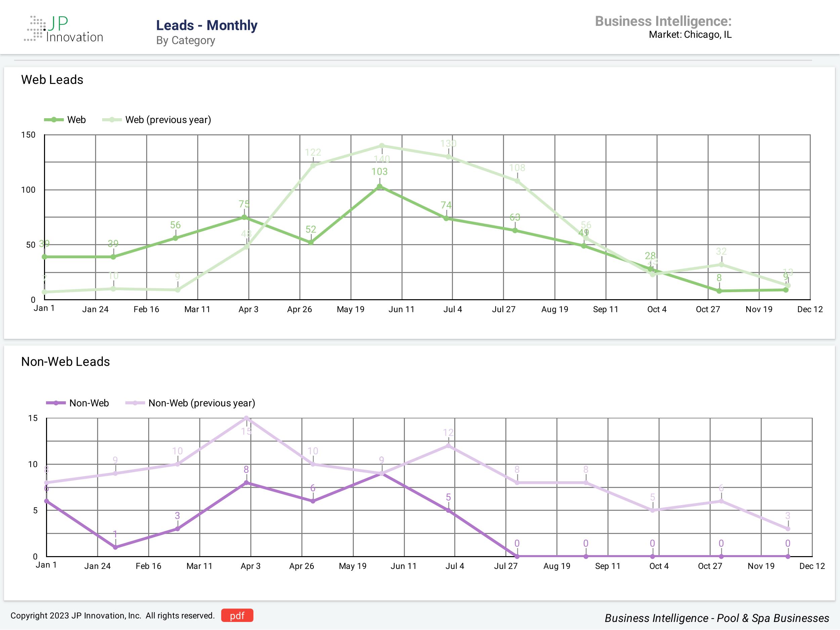Select the Non-Web legend entry
Screen dimensions: 840x630
[78, 403]
